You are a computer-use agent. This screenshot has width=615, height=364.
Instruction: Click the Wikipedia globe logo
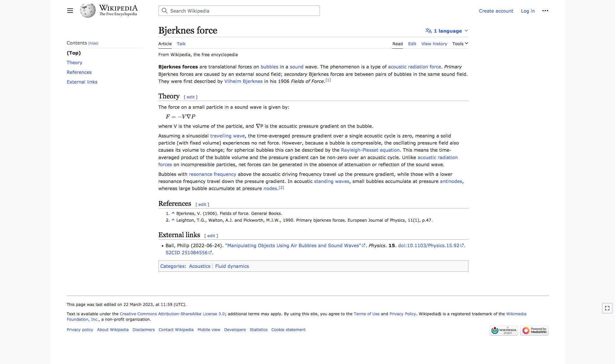pyautogui.click(x=88, y=11)
